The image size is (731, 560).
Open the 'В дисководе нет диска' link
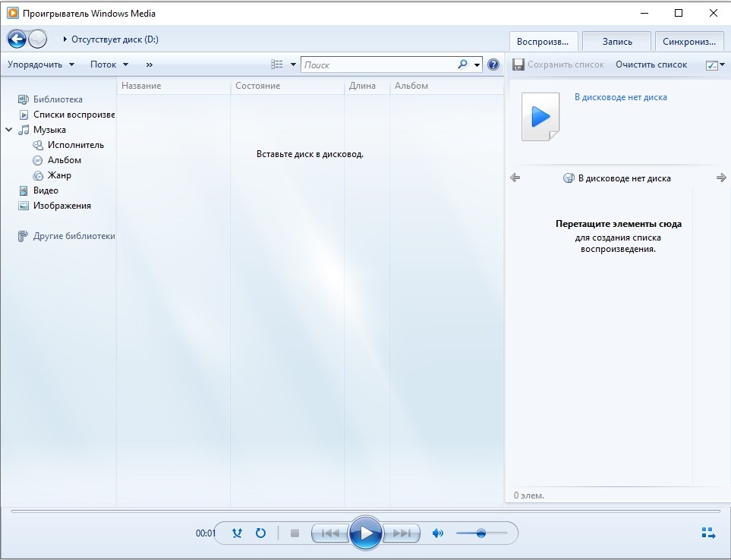620,97
